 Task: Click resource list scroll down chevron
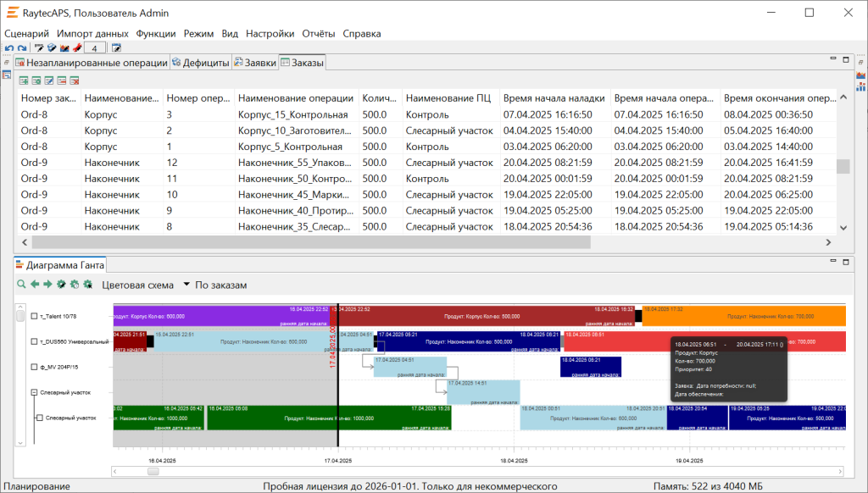(20, 443)
